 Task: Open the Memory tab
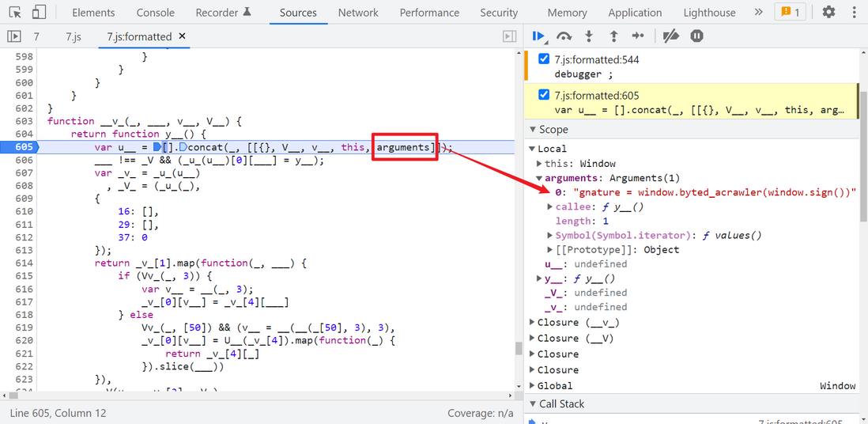coord(567,12)
